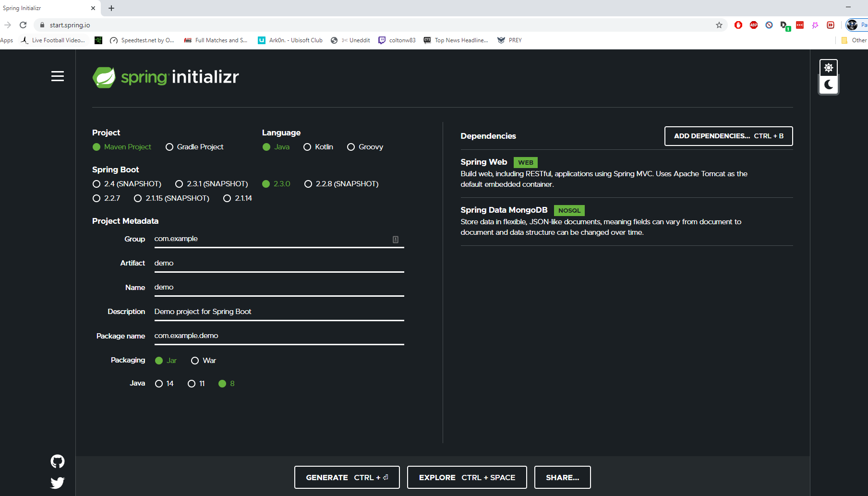Image resolution: width=868 pixels, height=496 pixels.
Task: Click the Opera extension icon
Action: click(738, 25)
